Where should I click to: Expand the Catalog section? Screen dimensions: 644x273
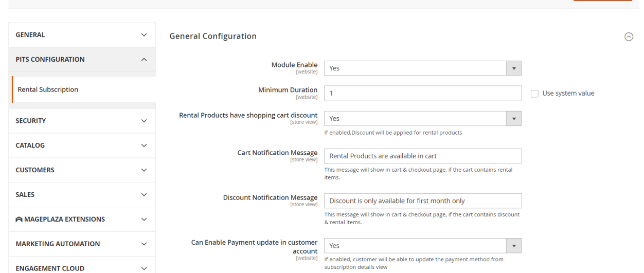[x=82, y=145]
